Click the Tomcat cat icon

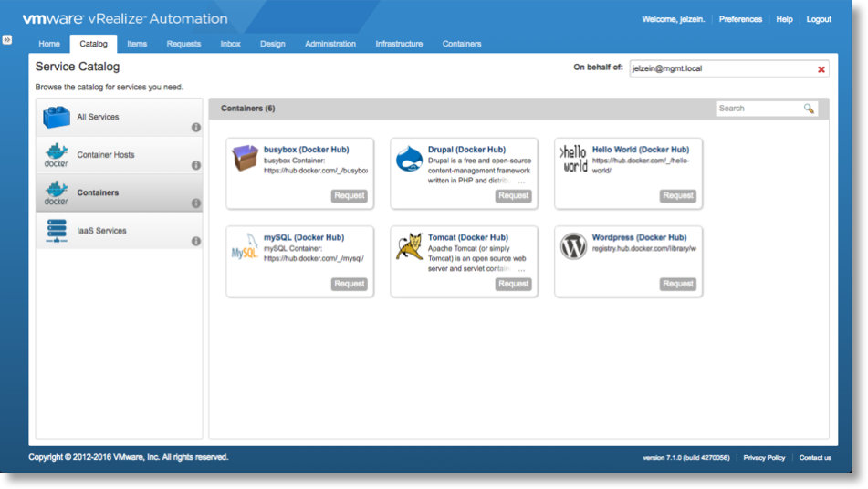[x=409, y=246]
